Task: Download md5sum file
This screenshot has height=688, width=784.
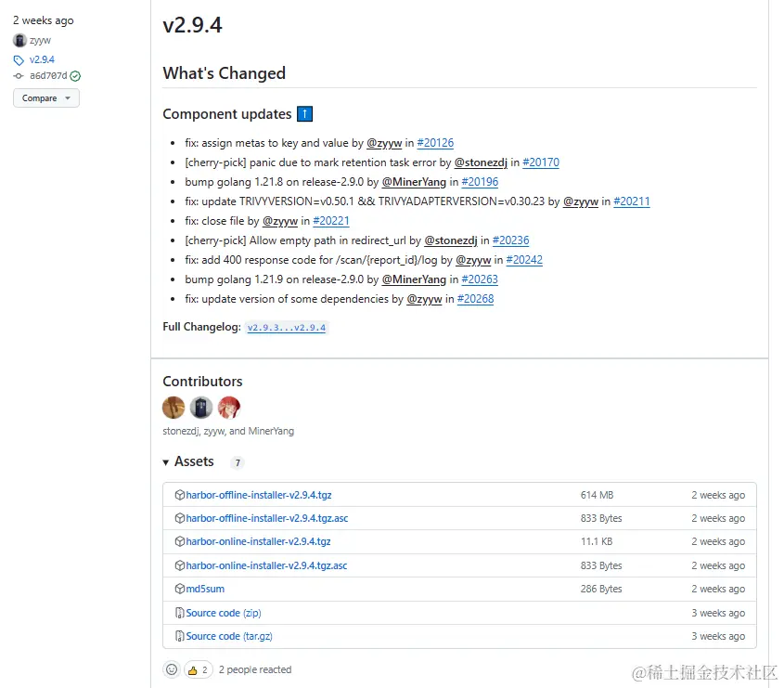Action: (205, 589)
